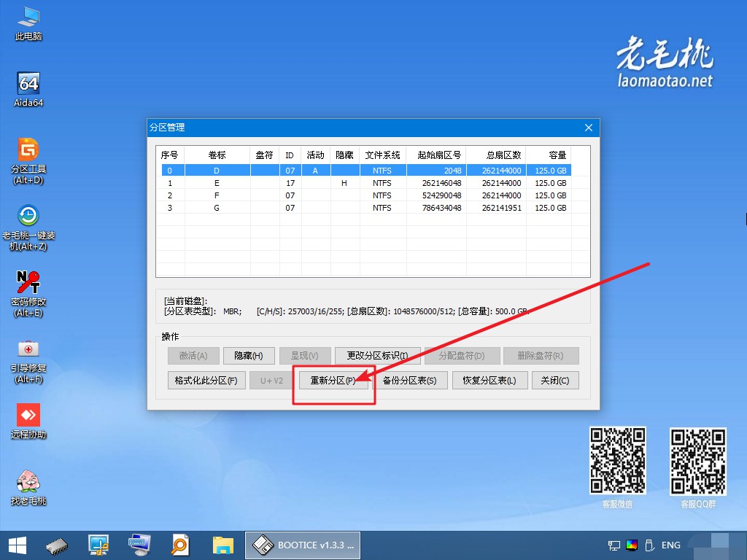Image resolution: width=747 pixels, height=560 pixels.
Task: Click the 卷标 column header
Action: pyautogui.click(x=217, y=155)
